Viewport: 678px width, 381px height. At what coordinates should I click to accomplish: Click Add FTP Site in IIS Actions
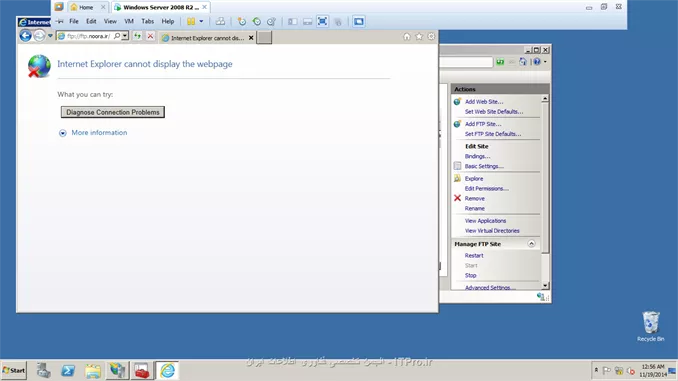[x=483, y=124]
